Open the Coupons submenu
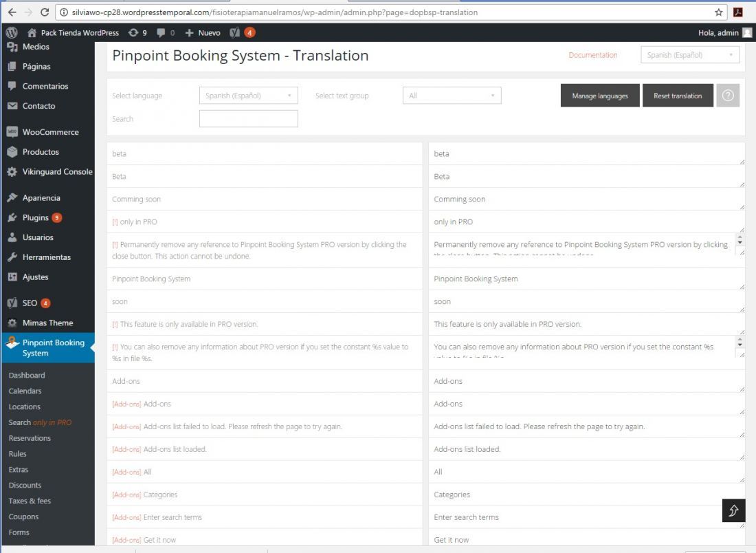 point(23,517)
